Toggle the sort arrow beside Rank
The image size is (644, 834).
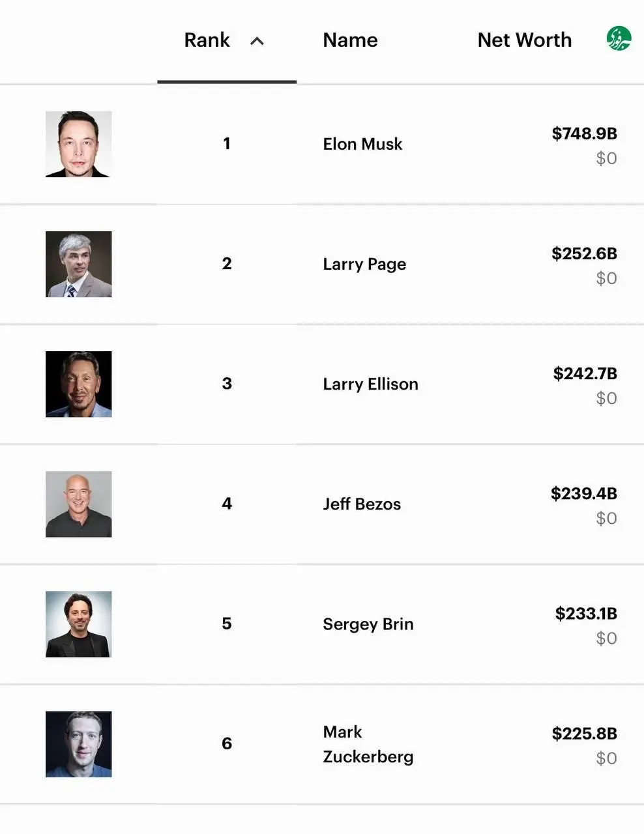(257, 41)
